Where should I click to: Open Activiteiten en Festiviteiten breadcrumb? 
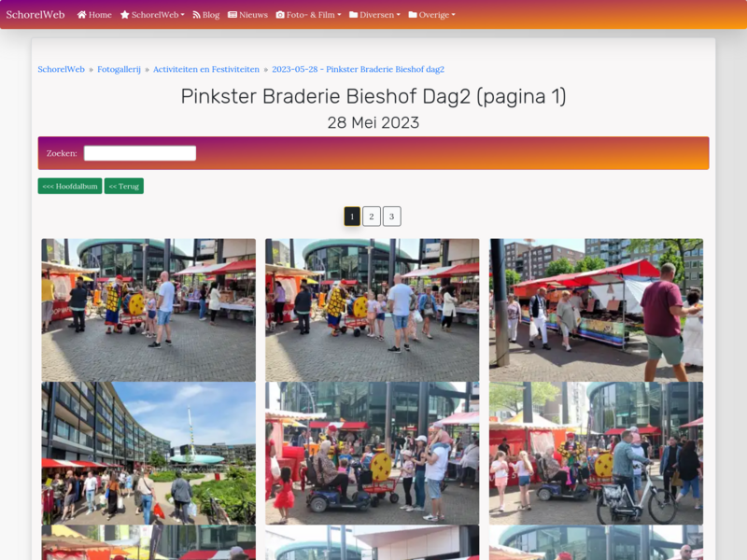coord(206,69)
